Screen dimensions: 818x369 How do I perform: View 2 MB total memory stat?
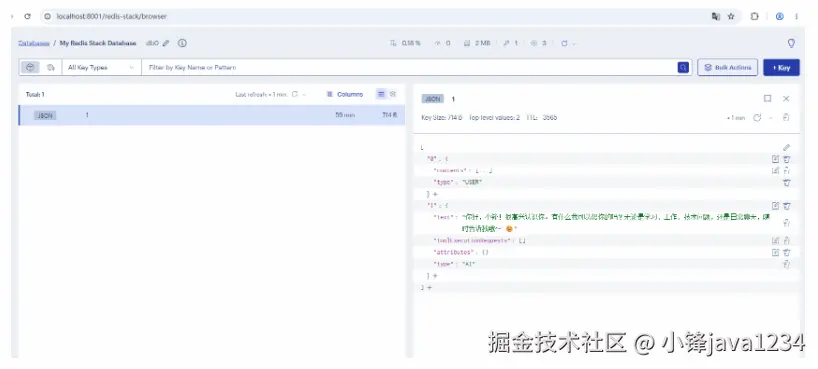477,43
